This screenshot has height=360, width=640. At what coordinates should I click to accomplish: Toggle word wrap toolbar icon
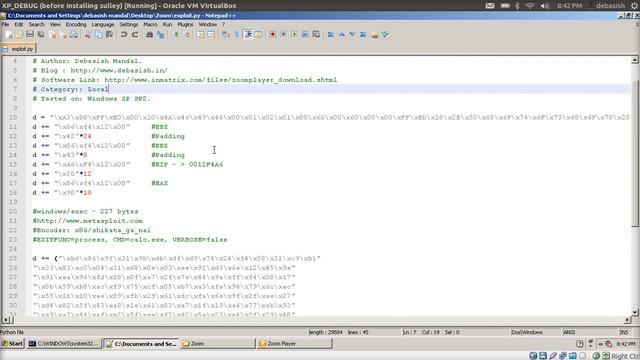(x=226, y=35)
